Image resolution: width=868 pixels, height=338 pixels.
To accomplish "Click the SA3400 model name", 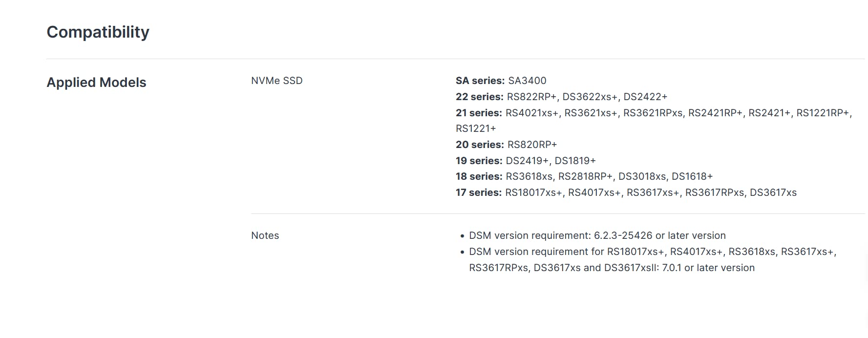I will (527, 81).
